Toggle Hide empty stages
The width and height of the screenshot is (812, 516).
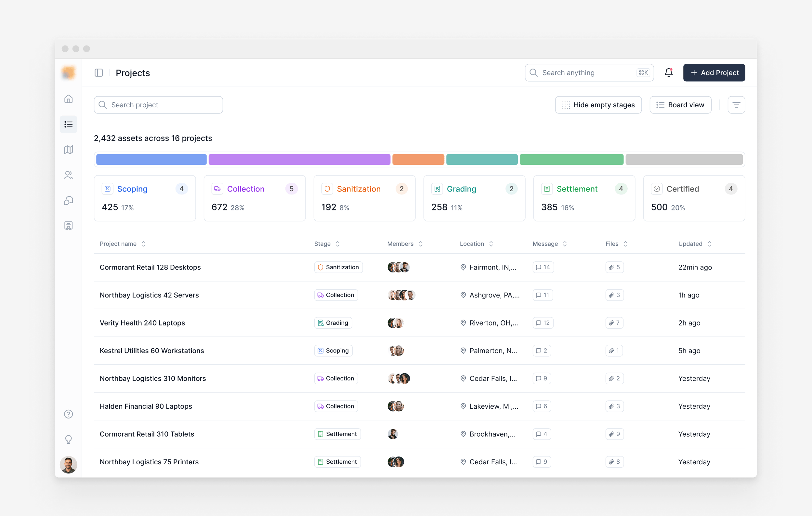pos(598,105)
